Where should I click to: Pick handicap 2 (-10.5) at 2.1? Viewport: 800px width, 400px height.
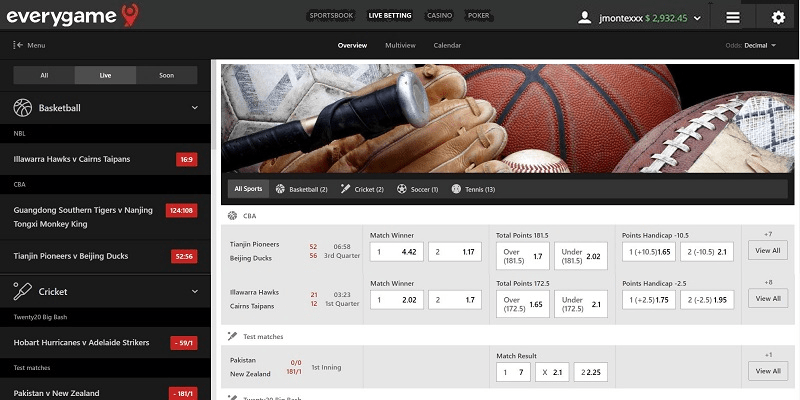click(x=707, y=252)
